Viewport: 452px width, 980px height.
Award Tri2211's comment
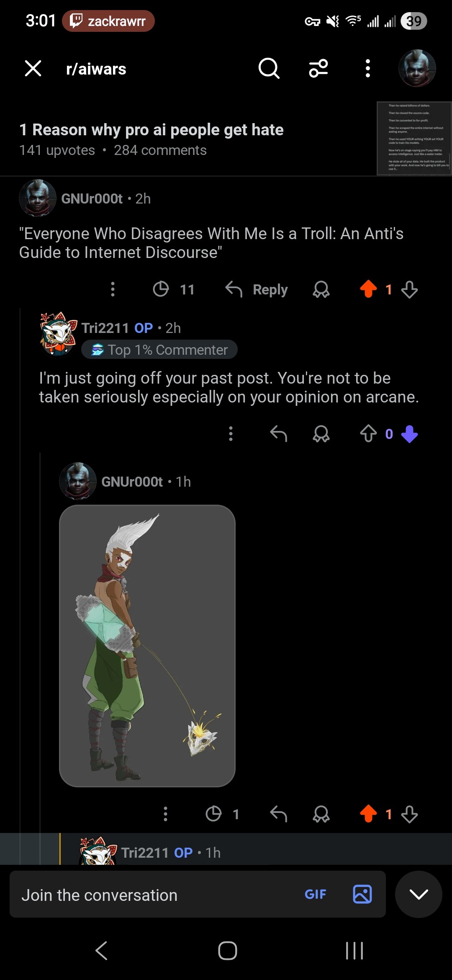pos(321,434)
